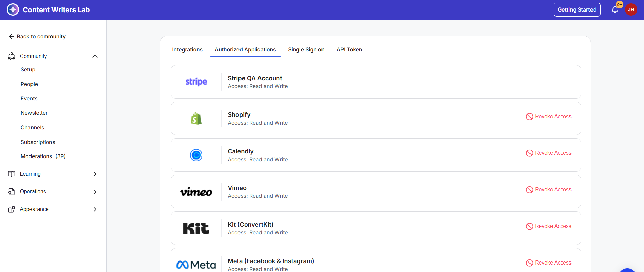Open Newsletter settings in the sidebar

(x=34, y=113)
